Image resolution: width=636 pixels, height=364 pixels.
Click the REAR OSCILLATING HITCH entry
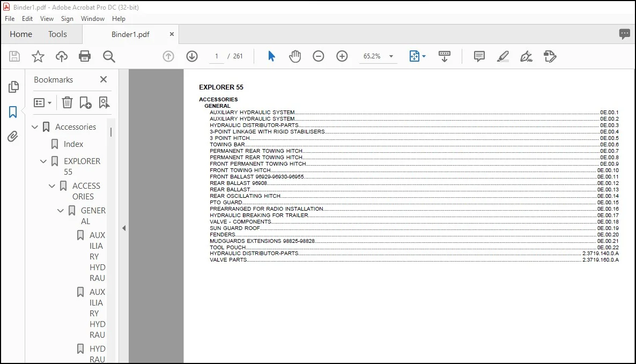click(x=245, y=196)
